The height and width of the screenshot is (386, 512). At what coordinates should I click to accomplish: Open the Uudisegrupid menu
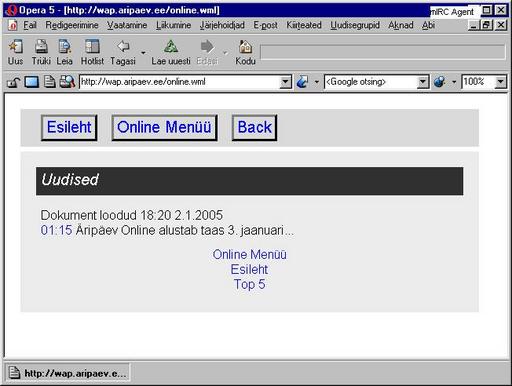click(355, 25)
